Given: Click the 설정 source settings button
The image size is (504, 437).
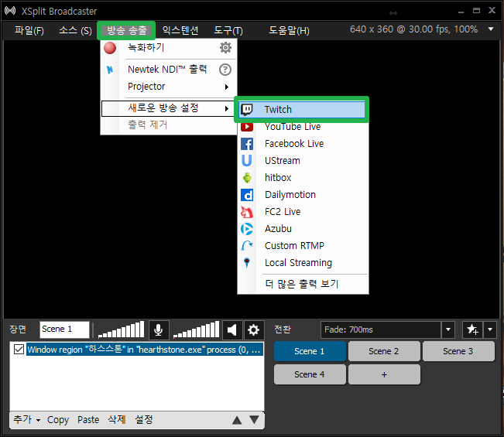Looking at the screenshot, I should (x=144, y=420).
